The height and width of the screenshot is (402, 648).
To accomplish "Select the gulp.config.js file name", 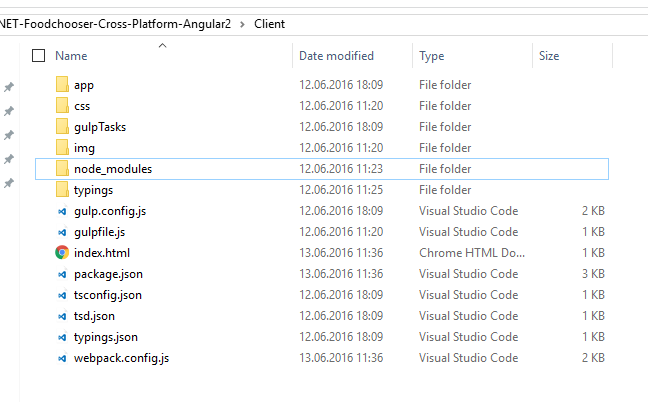I will click(110, 211).
